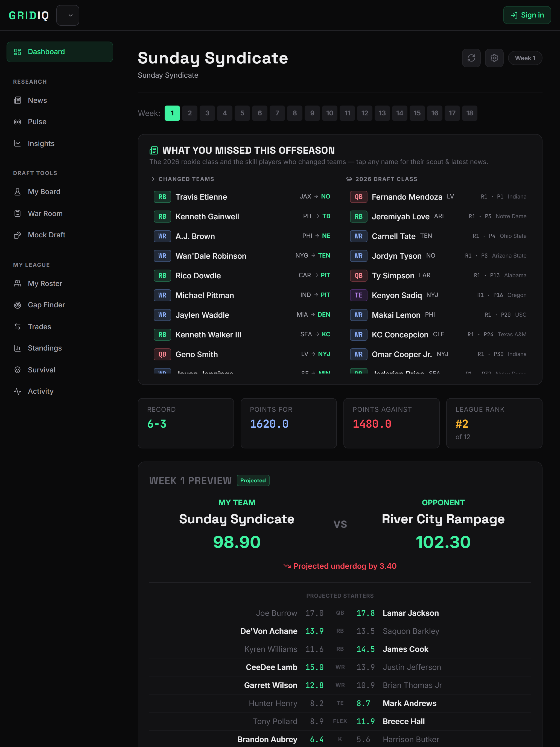This screenshot has height=747, width=560.
Task: Click the War Room clipboard icon
Action: click(17, 214)
